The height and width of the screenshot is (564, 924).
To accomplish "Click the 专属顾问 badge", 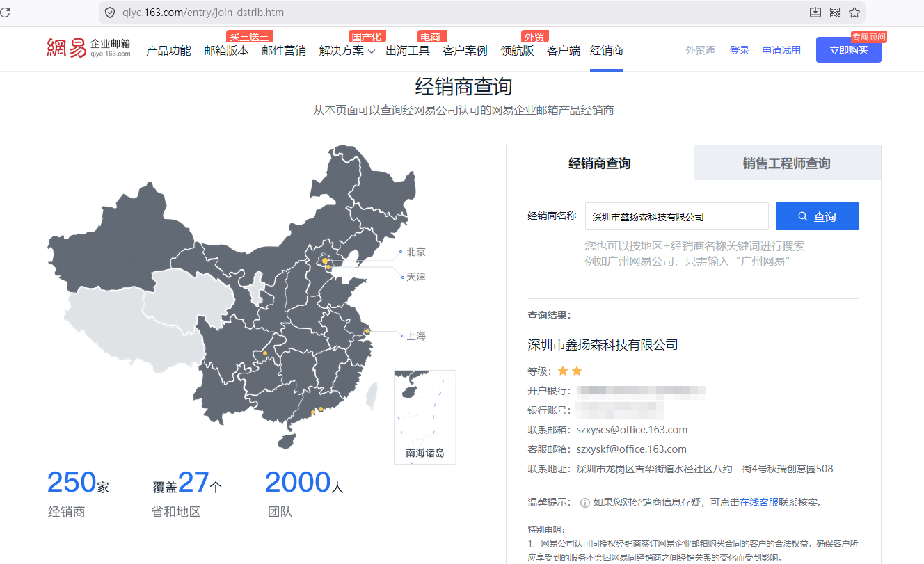I will (869, 37).
